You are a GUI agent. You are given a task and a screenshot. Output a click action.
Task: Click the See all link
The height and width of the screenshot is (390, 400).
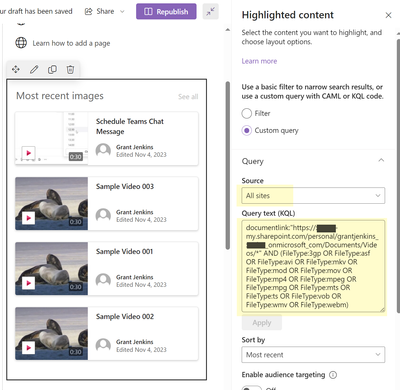tap(188, 97)
